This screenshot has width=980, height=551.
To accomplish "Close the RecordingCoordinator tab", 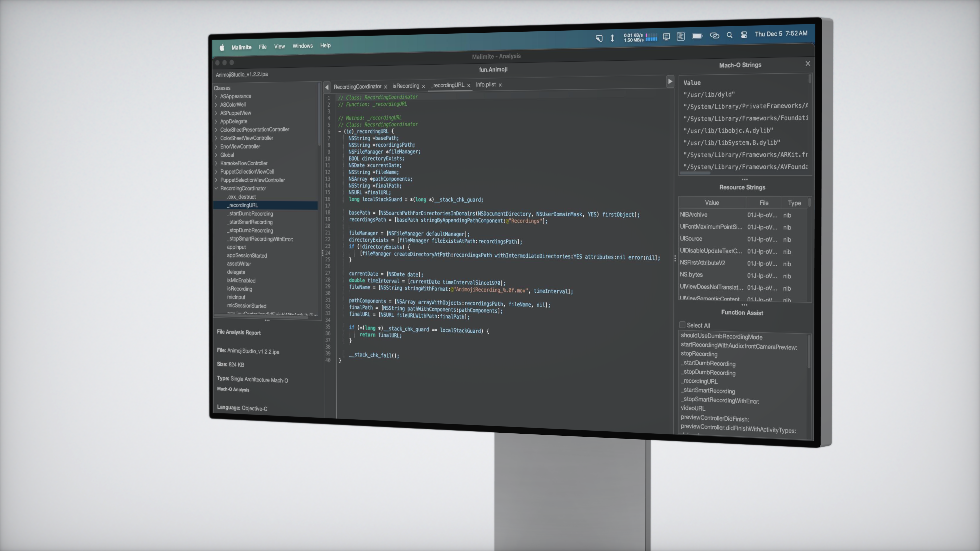I will [385, 87].
